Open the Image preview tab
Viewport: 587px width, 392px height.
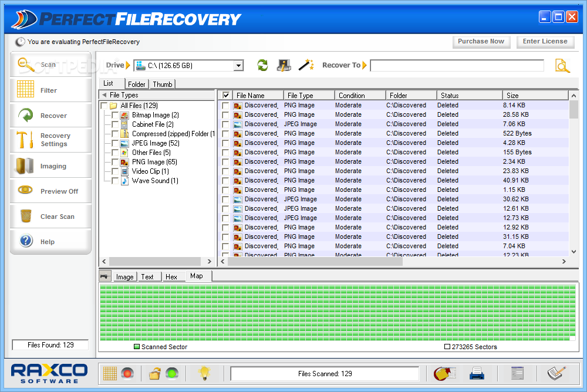tap(124, 276)
